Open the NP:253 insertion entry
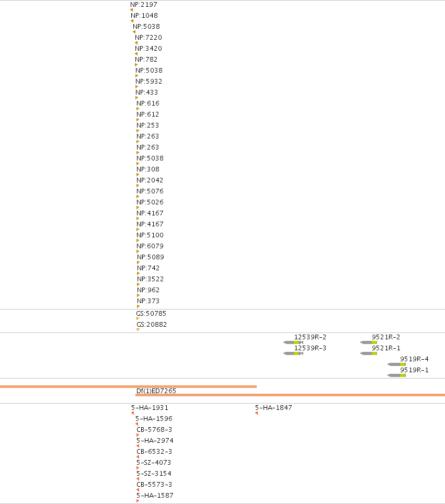 148,125
